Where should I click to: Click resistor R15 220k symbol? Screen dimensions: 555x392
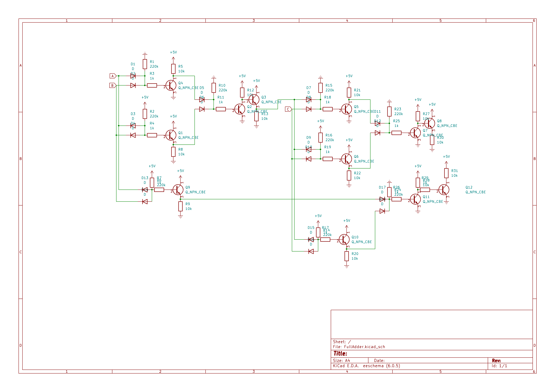(320, 88)
